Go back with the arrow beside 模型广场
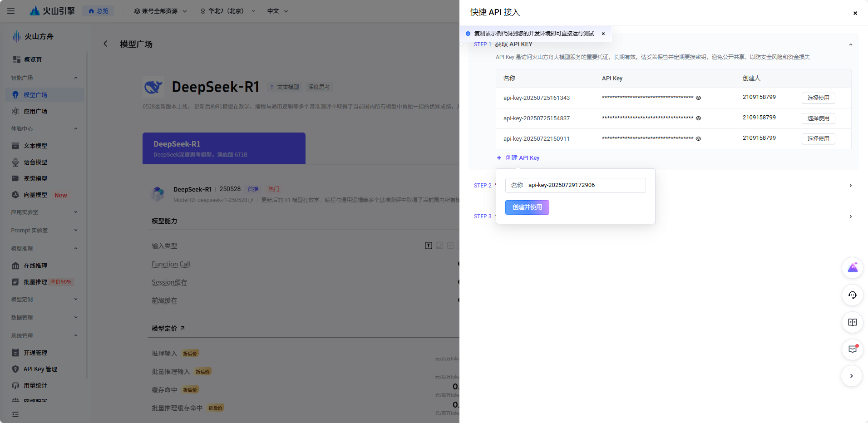 105,44
